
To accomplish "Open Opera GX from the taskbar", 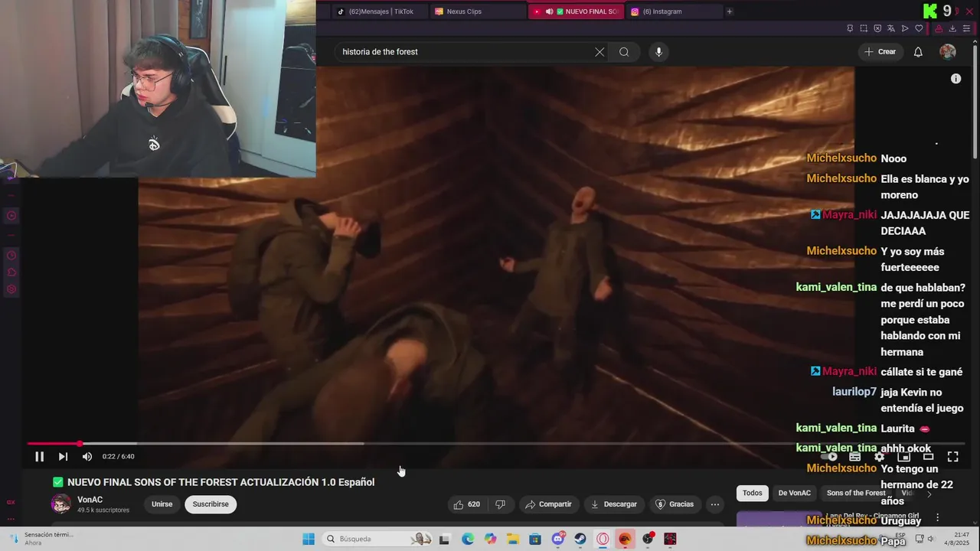I will 603,539.
